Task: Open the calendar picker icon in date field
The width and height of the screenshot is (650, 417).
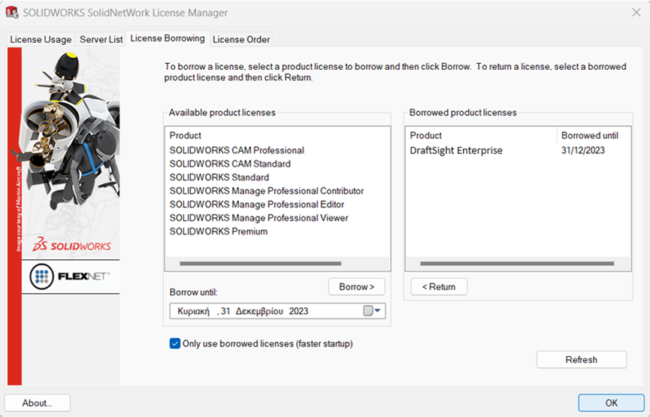Action: 368,311
